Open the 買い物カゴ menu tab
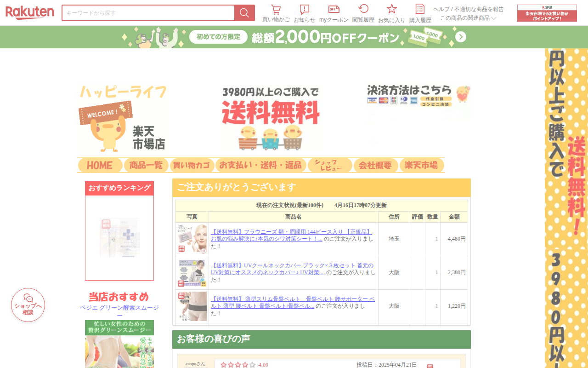Screen dimensions: 588x368 [x=192, y=165]
